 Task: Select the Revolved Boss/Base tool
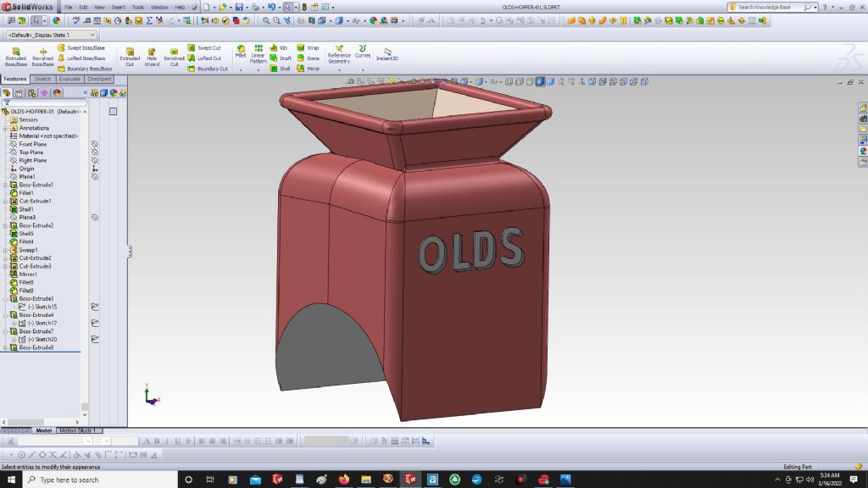(42, 57)
